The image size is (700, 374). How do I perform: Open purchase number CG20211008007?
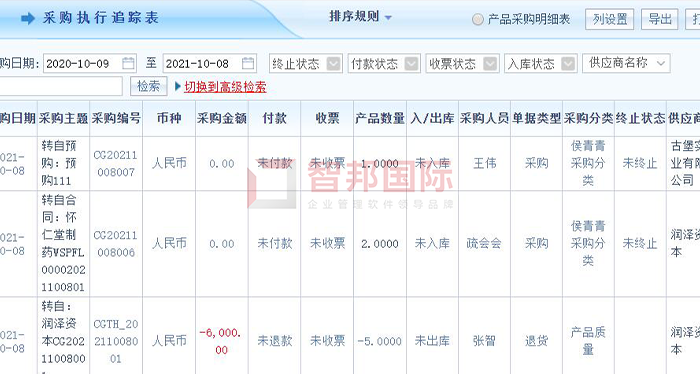116,163
